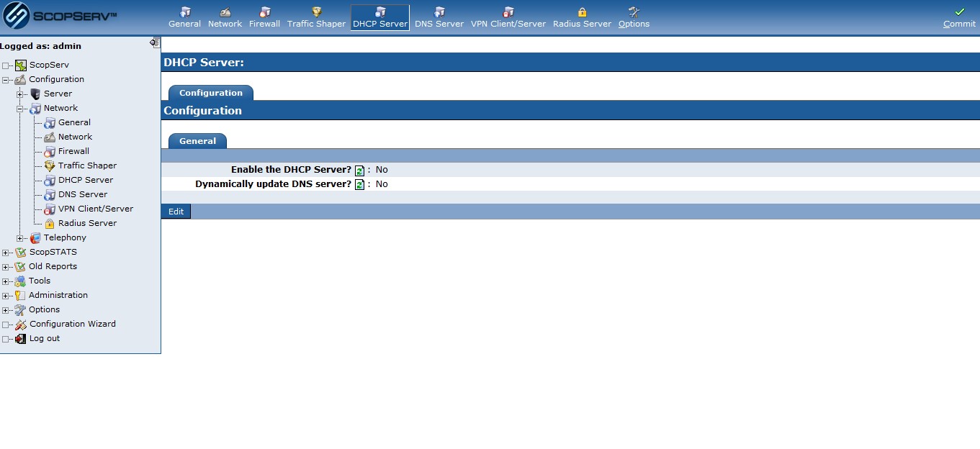Toggle the Enable the DHCP Server help icon

pyautogui.click(x=359, y=171)
